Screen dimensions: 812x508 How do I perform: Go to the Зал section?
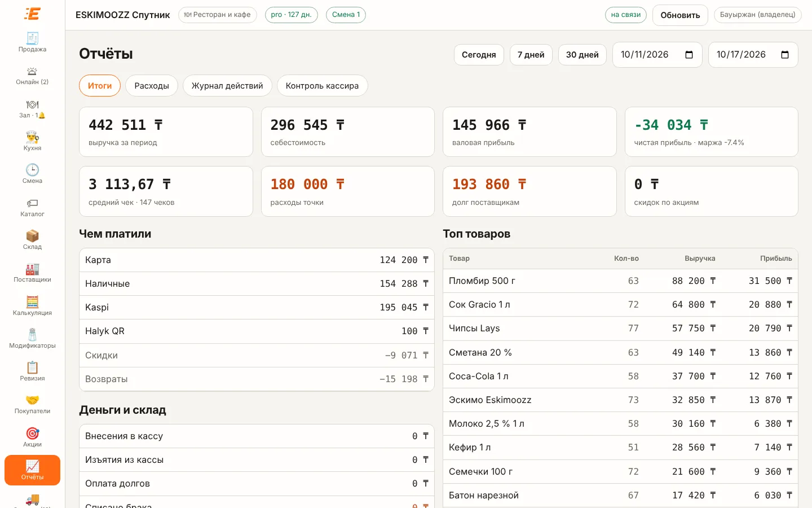pos(32,108)
